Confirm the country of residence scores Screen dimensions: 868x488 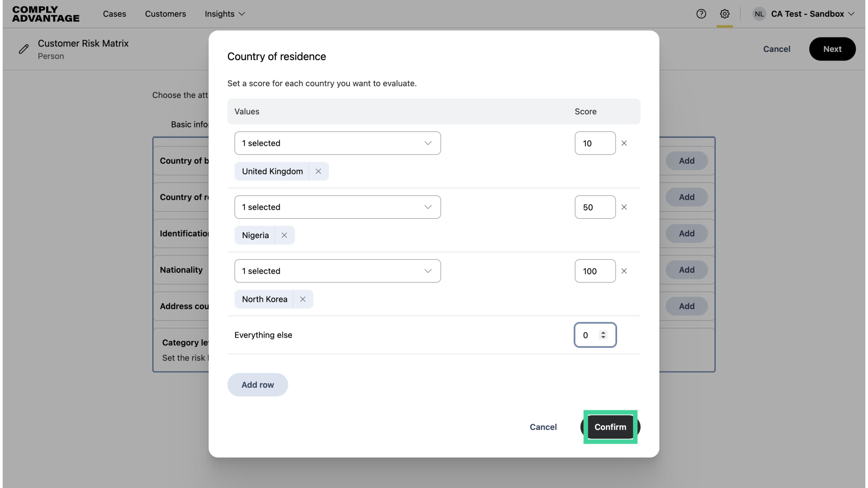(x=610, y=427)
